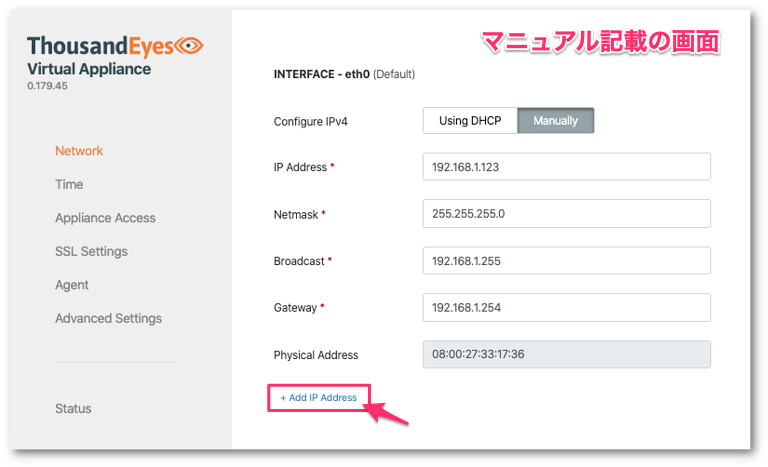The image size is (768, 467).
Task: Open SSL Settings in sidebar
Action: pos(91,251)
